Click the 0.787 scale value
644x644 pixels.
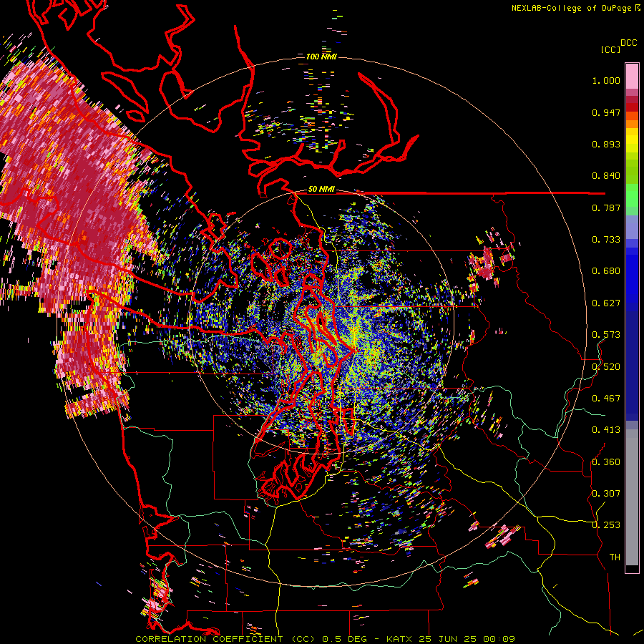(x=606, y=208)
